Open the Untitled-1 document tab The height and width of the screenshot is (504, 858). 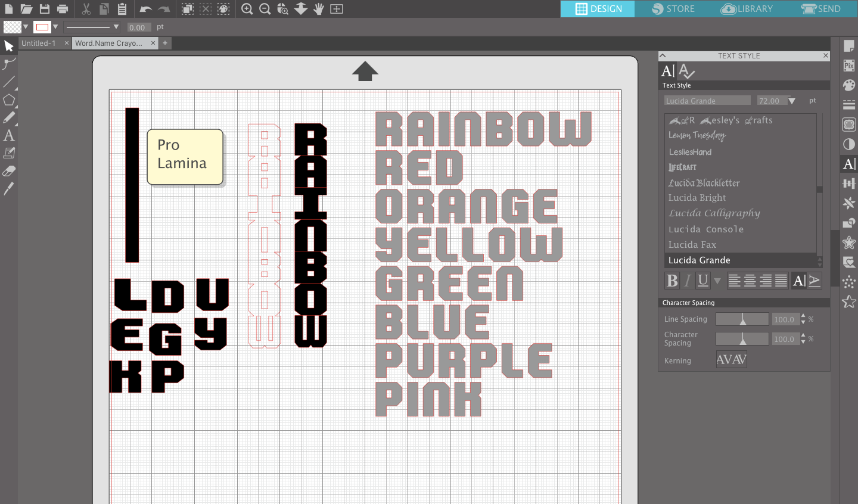(39, 43)
